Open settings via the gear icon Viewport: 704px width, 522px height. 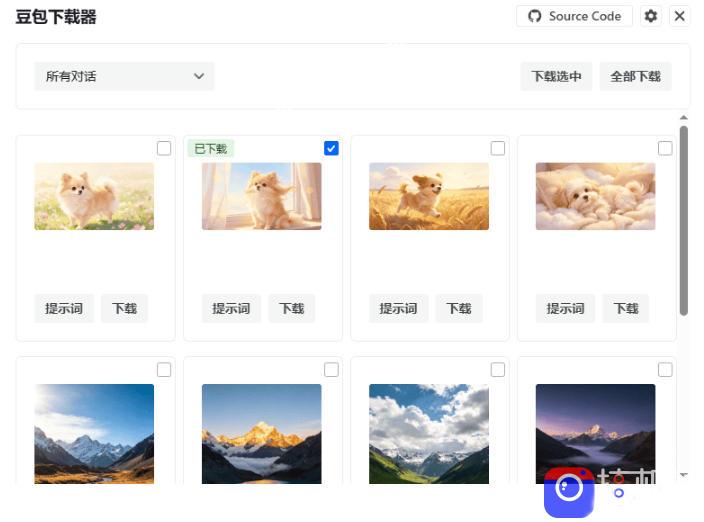651,17
